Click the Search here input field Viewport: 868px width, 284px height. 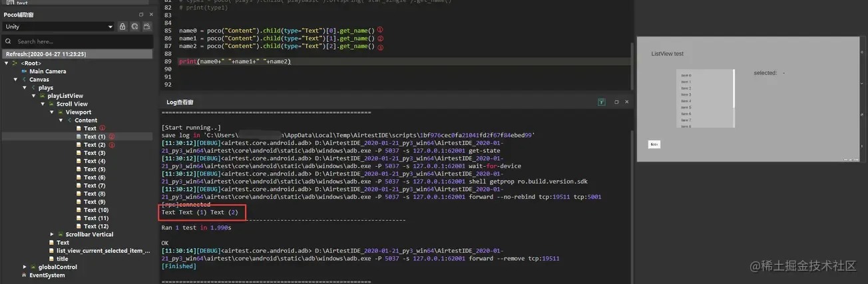coord(77,41)
